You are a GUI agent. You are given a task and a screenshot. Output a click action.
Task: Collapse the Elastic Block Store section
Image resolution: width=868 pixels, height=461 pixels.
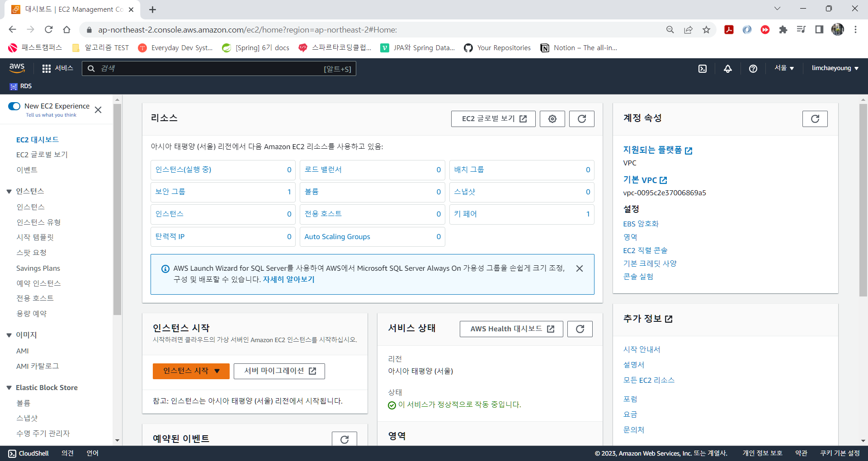[9, 388]
